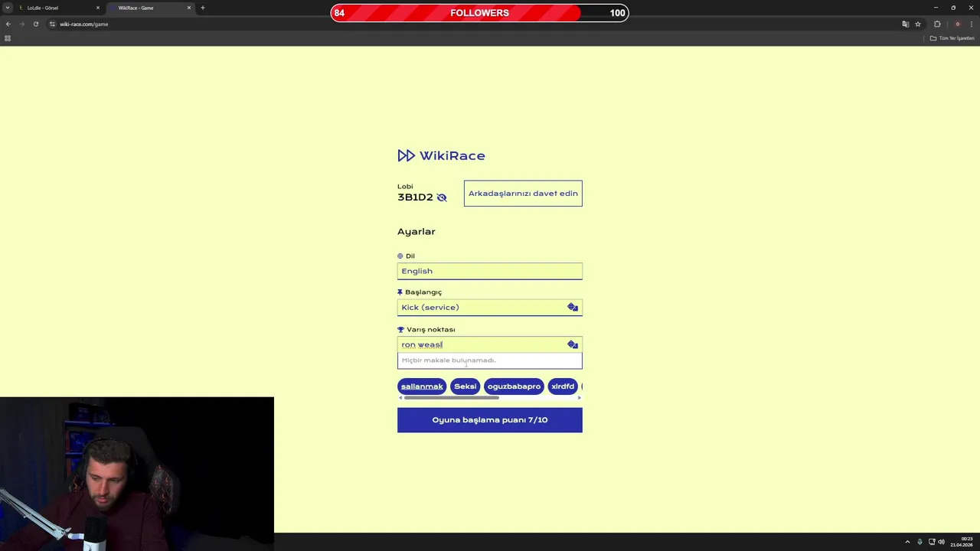Click the lobby code 3B1D2

coord(415,197)
